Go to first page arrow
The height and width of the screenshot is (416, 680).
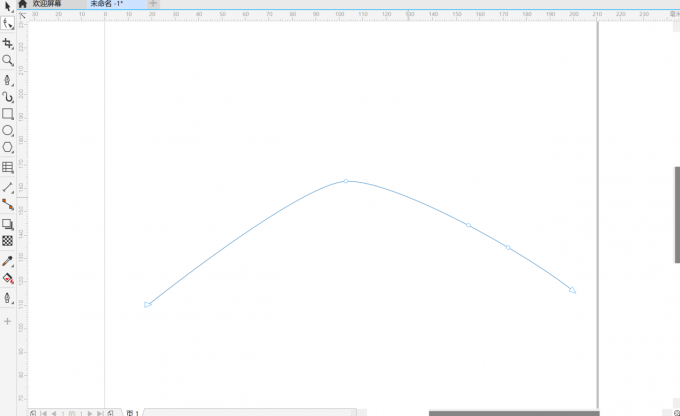(x=43, y=413)
